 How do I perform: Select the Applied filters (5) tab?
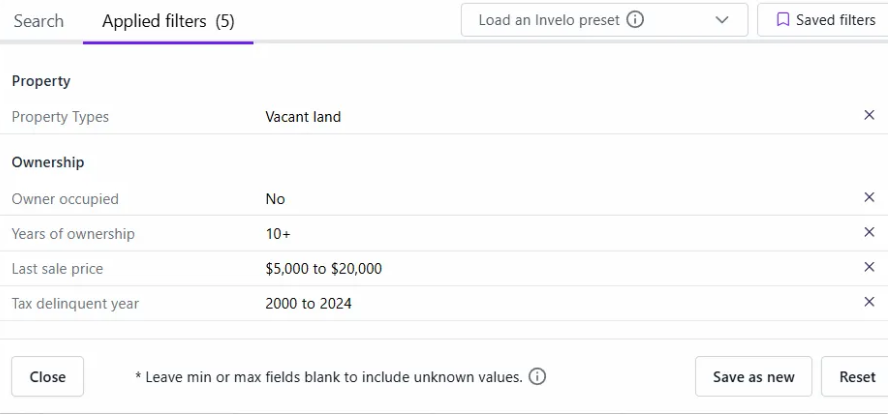[168, 21]
